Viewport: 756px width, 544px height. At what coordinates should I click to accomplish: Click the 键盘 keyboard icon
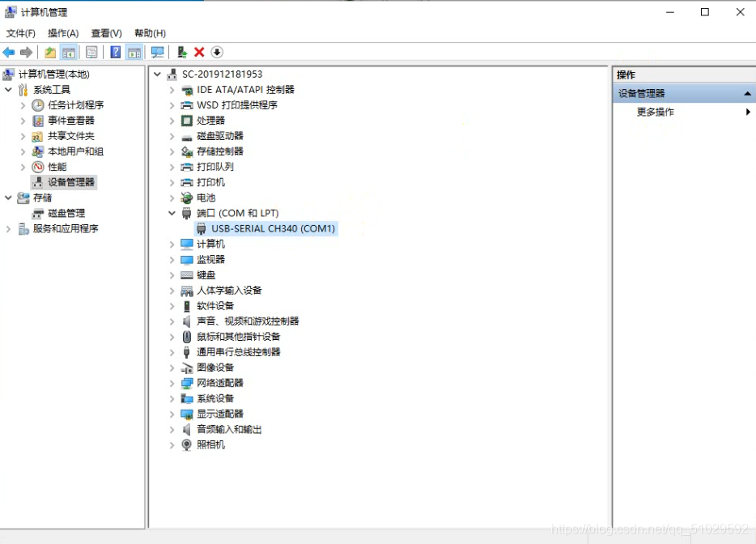pos(187,275)
